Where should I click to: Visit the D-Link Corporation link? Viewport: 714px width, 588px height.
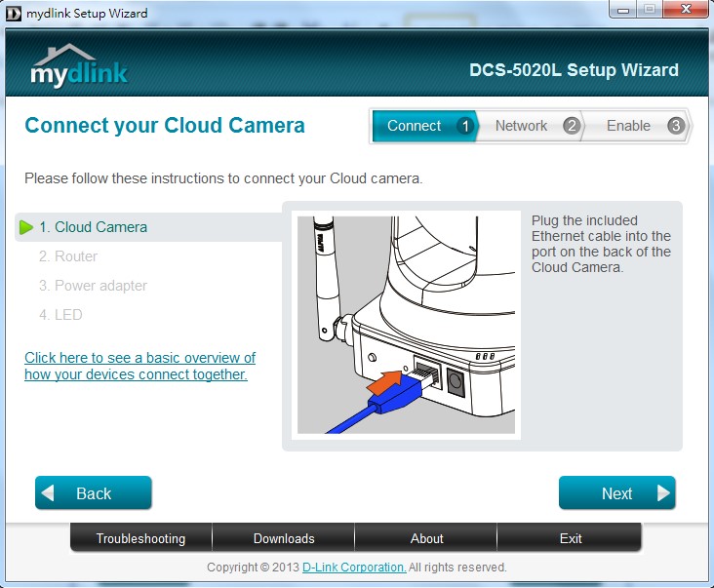(x=354, y=568)
